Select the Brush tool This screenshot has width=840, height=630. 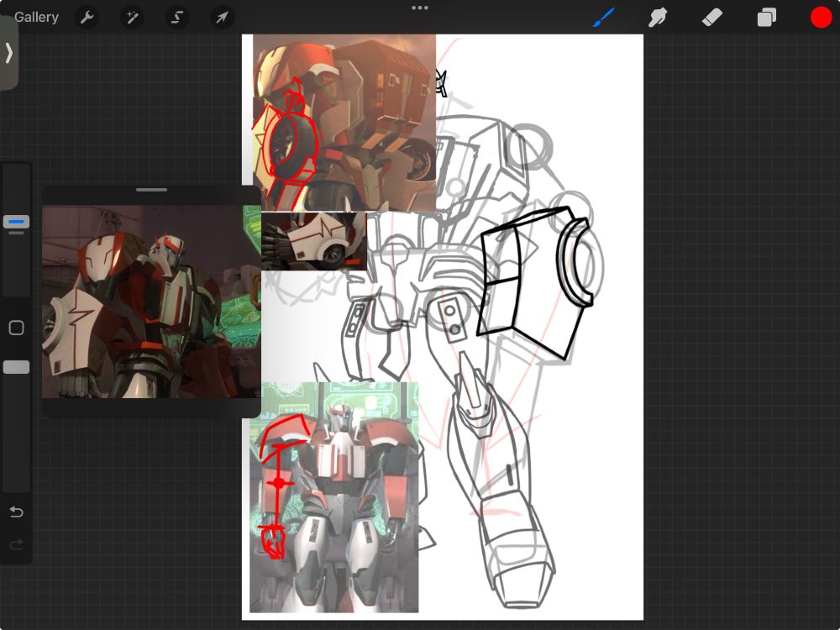(604, 17)
